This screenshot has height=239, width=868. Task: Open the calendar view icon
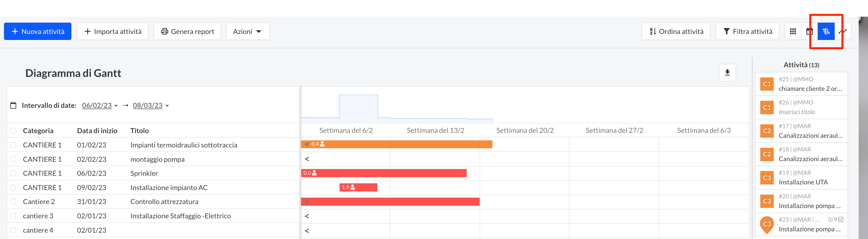[x=809, y=31]
